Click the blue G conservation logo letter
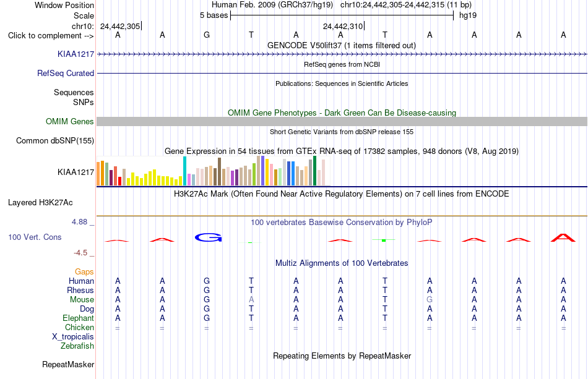 coord(209,237)
